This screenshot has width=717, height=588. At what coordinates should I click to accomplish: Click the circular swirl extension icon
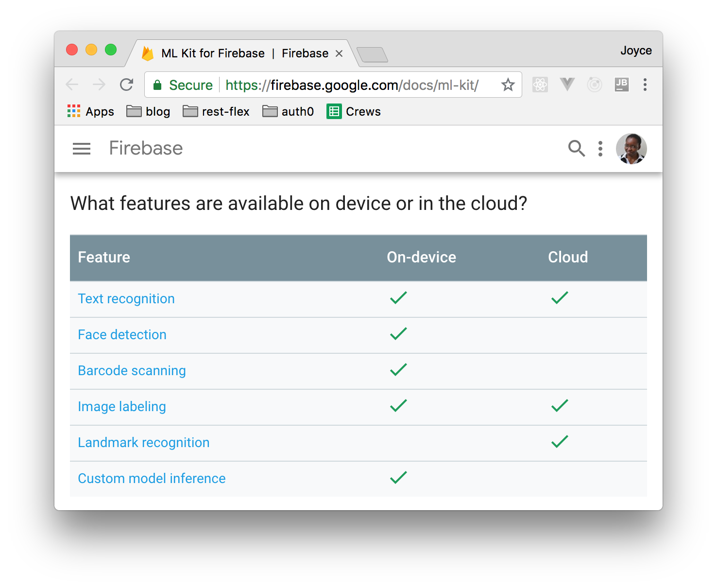[595, 85]
